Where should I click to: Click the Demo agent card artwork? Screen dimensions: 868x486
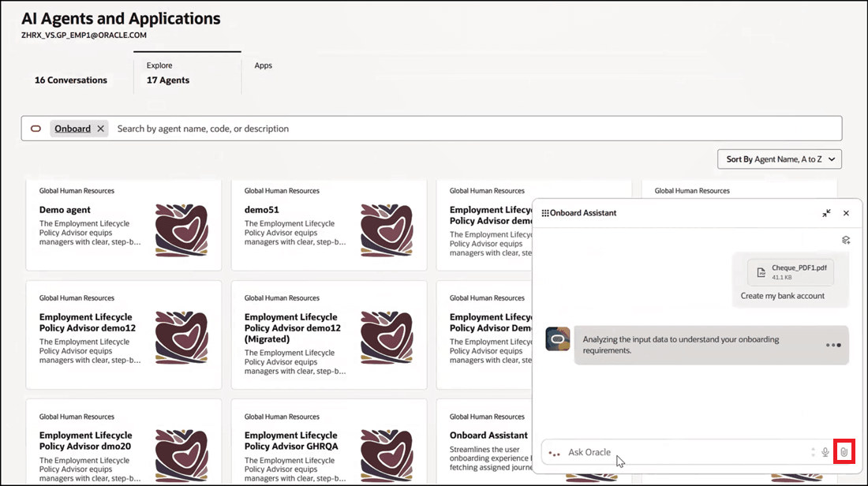point(181,230)
